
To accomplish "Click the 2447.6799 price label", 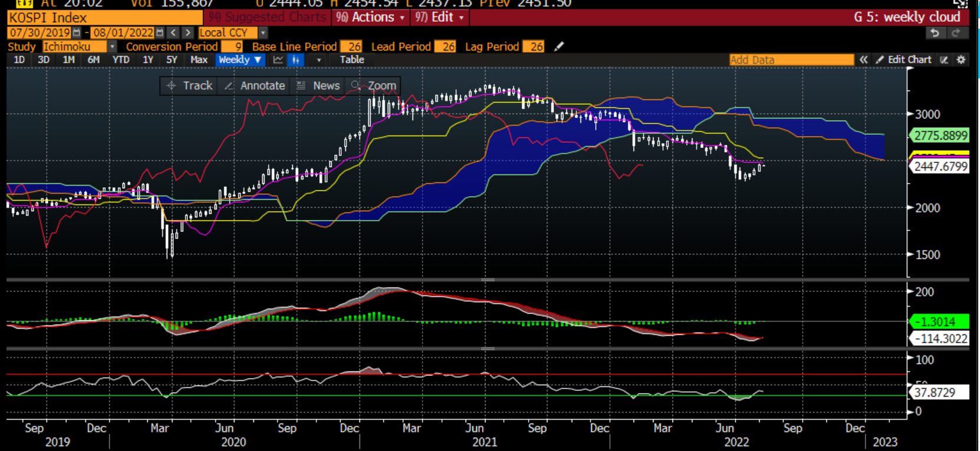I will pos(940,167).
